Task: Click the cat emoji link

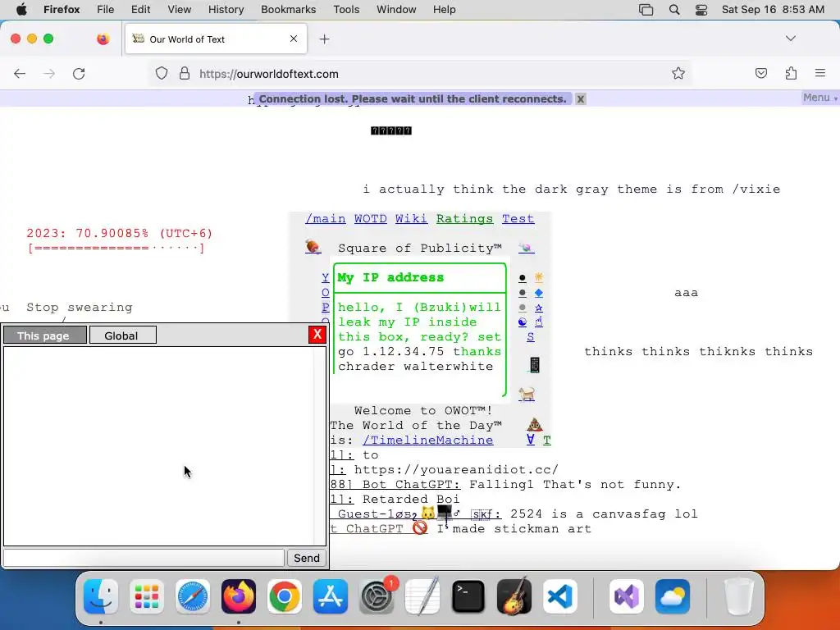Action: coord(527,395)
